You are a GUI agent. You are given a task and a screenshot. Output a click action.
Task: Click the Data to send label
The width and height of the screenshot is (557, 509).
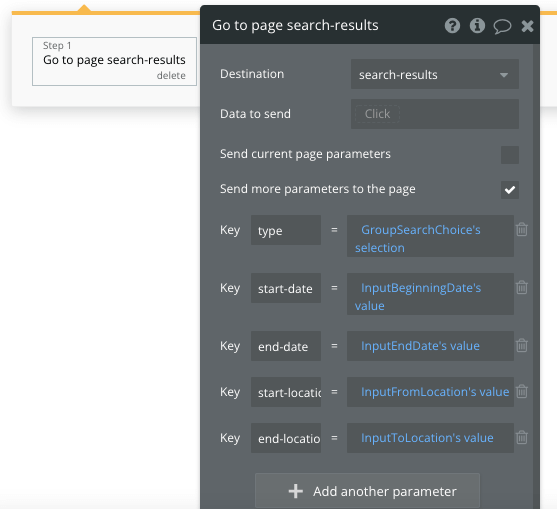click(255, 114)
